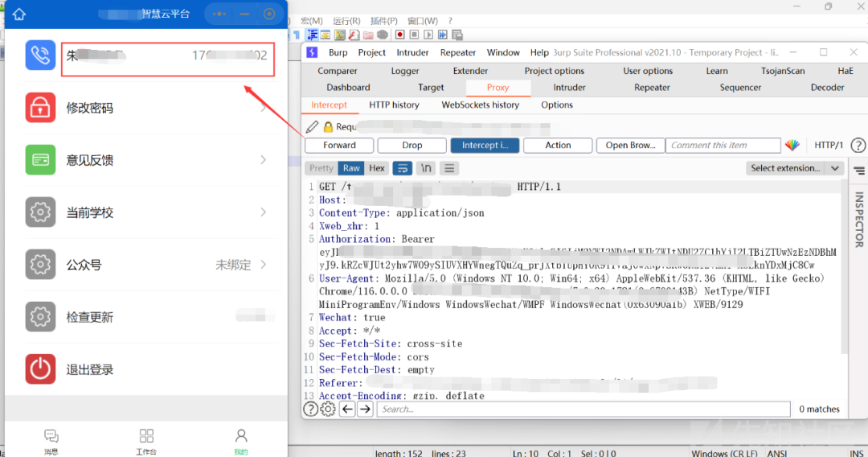The image size is (868, 457).
Task: Select the Hex view mode
Action: [x=376, y=168]
